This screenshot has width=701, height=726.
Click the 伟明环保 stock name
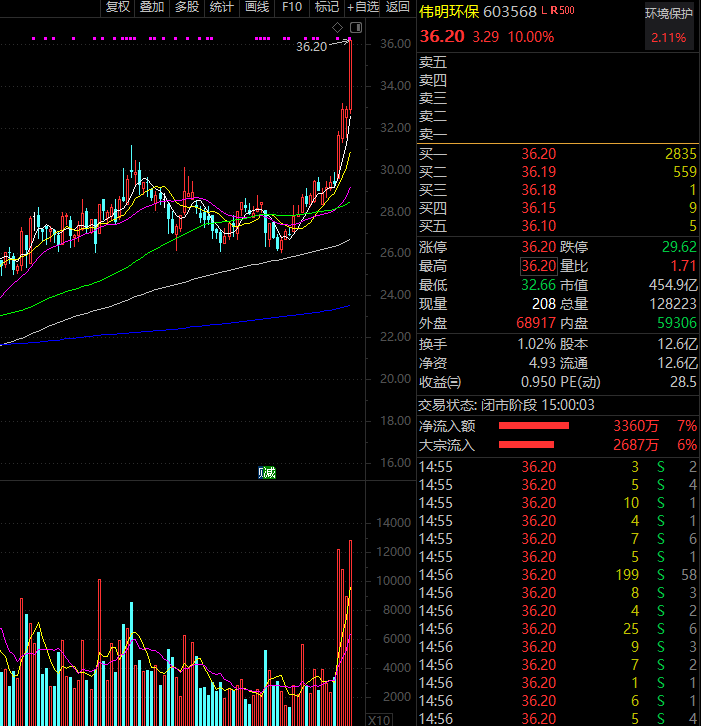point(448,12)
